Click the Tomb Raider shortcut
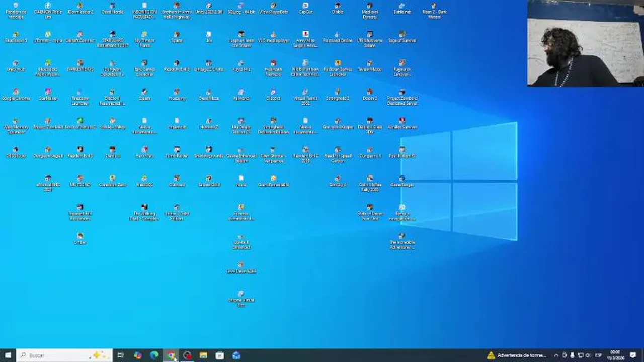Viewport: 644px width, 362px height. point(177,153)
